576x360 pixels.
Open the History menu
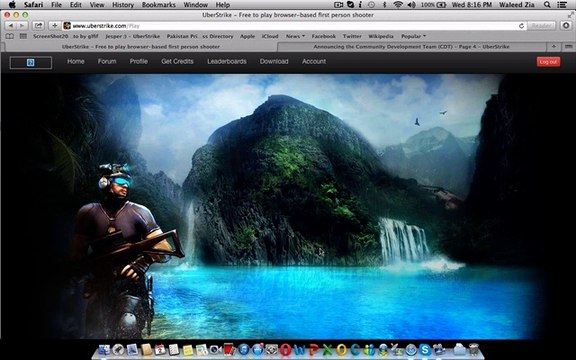[123, 5]
